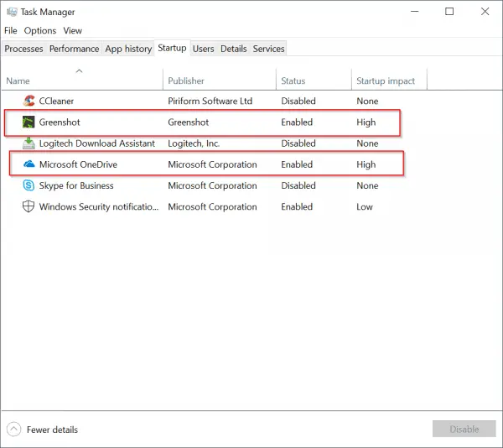Select the Greenshot name entry
Viewport: 503px width, 448px height.
pyautogui.click(x=60, y=122)
